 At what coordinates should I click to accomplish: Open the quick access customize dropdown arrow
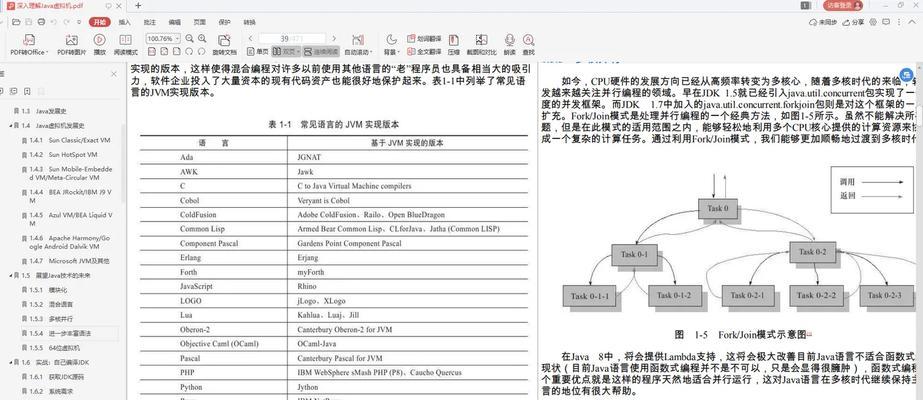pyautogui.click(x=79, y=22)
